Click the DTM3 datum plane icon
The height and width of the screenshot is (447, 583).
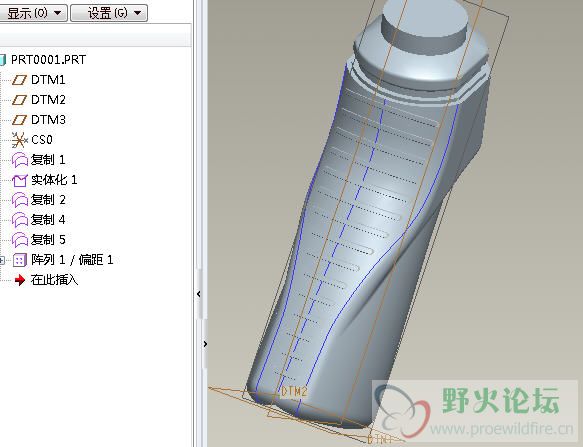point(19,120)
